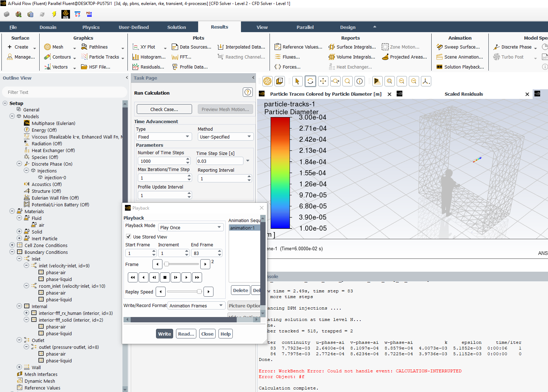The image size is (548, 392).
Task: Click the zoom in/out tool icon
Action: tap(335, 81)
